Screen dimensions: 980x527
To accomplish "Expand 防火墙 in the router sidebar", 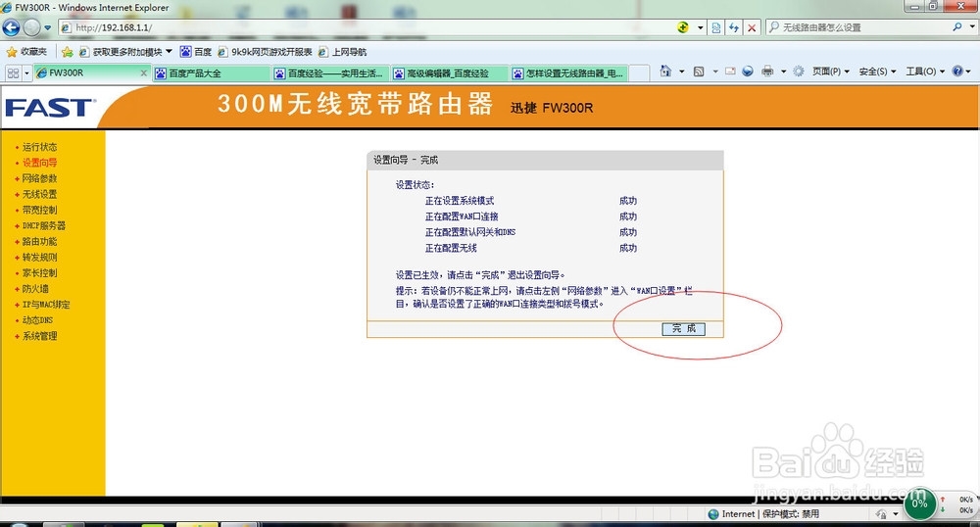I will point(35,288).
